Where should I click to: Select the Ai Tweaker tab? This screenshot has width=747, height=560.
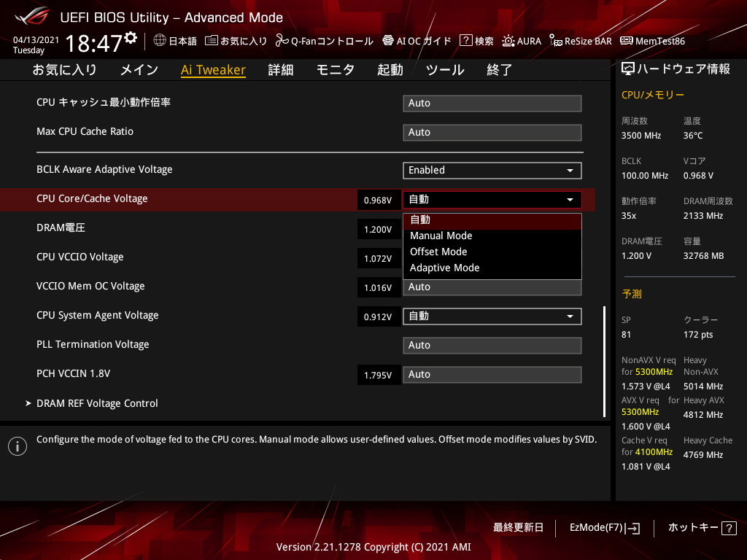(x=213, y=70)
